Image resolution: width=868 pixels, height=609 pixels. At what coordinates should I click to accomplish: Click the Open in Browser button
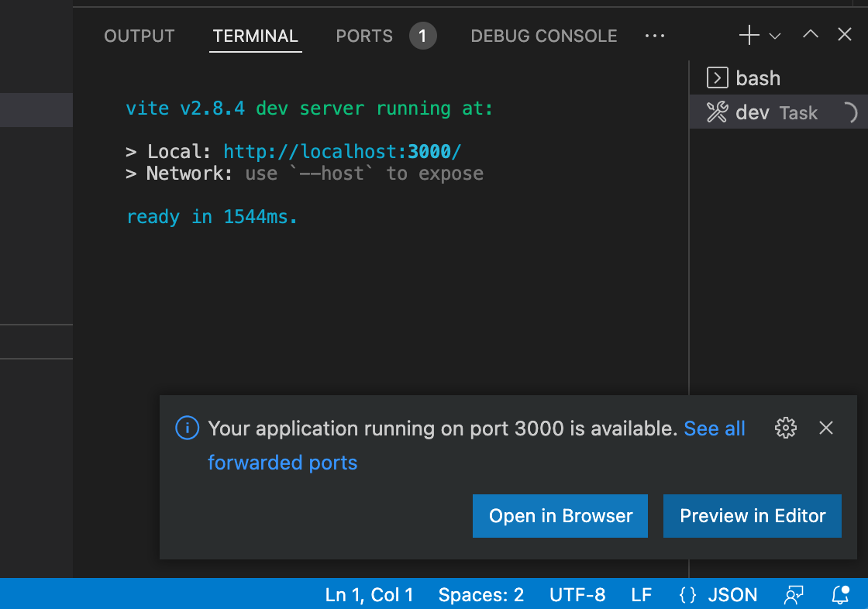click(x=560, y=516)
